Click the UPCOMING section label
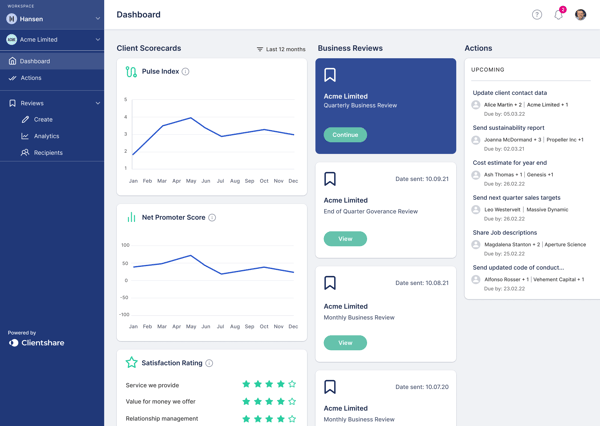Image resolution: width=600 pixels, height=426 pixels. (488, 70)
